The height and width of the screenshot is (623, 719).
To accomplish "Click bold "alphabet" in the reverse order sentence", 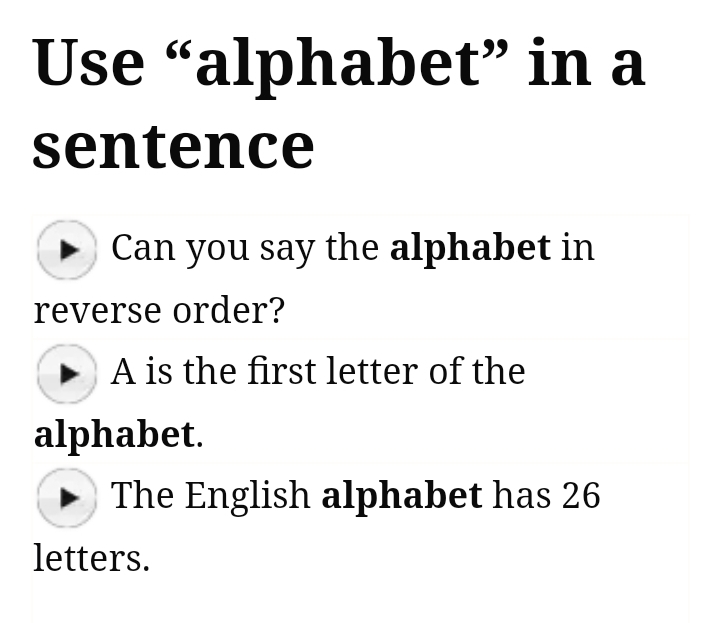I will click(x=470, y=247).
